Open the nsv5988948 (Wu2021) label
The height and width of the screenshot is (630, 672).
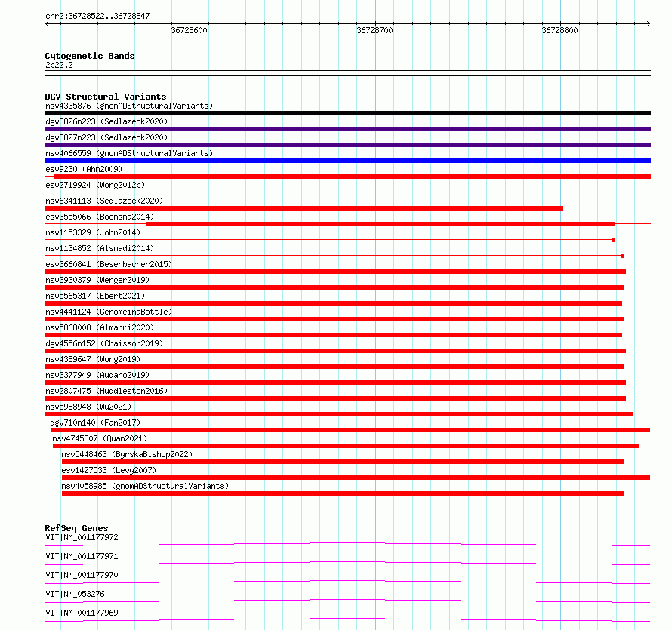click(x=88, y=407)
